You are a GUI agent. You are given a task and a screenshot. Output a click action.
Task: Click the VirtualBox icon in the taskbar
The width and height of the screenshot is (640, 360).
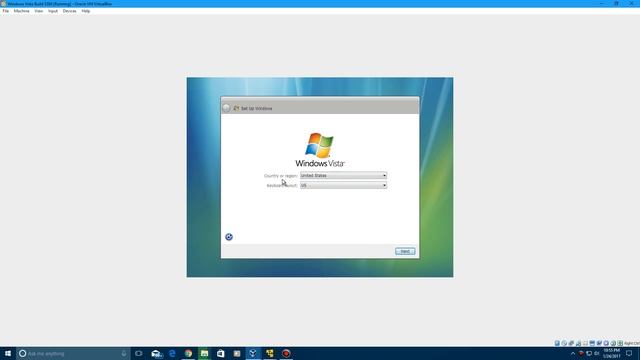click(x=253, y=353)
